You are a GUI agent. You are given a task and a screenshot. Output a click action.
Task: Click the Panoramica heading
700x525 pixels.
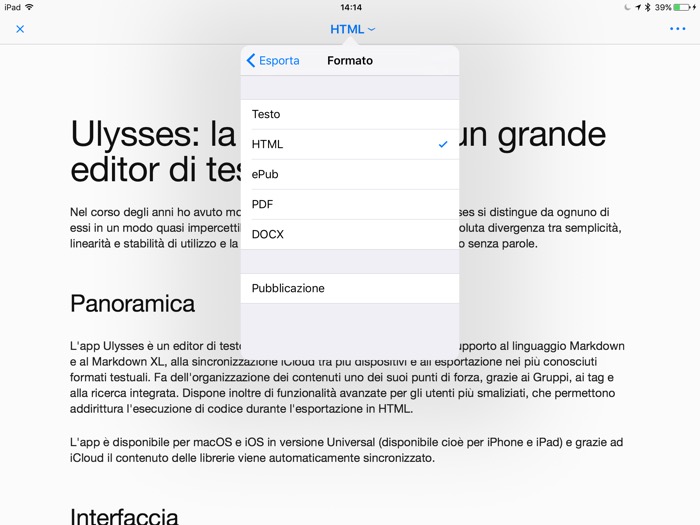pos(133,304)
